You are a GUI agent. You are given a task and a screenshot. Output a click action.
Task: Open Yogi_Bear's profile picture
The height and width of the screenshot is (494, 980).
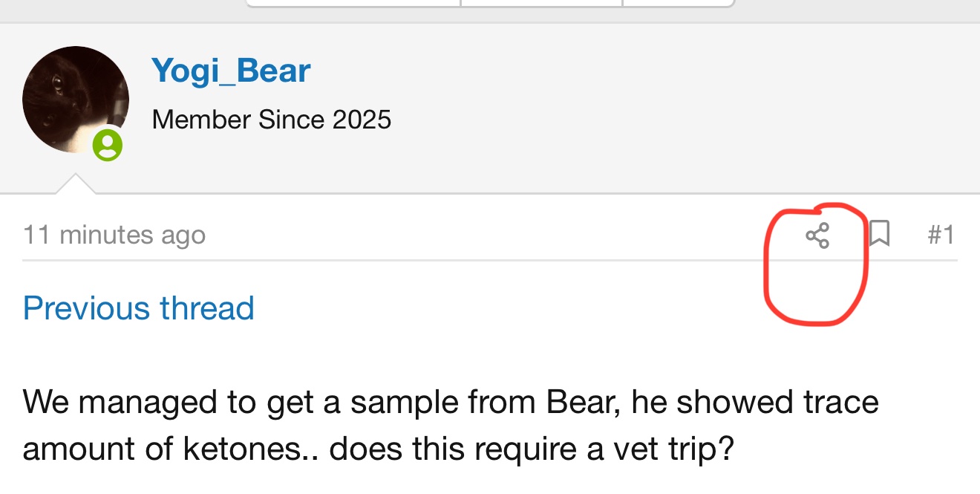pos(75,100)
